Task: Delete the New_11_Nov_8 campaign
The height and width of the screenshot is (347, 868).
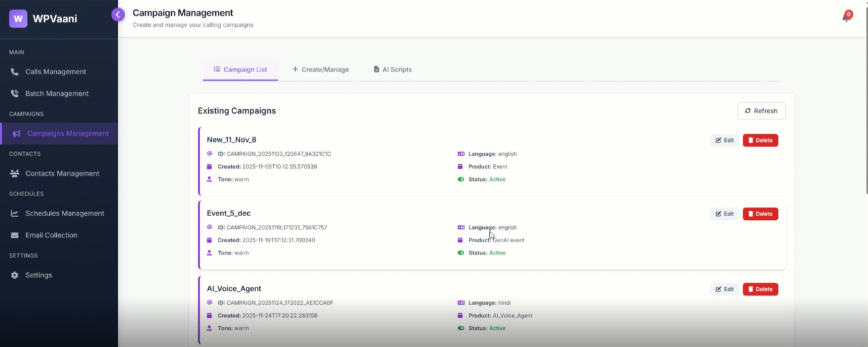Action: point(760,140)
